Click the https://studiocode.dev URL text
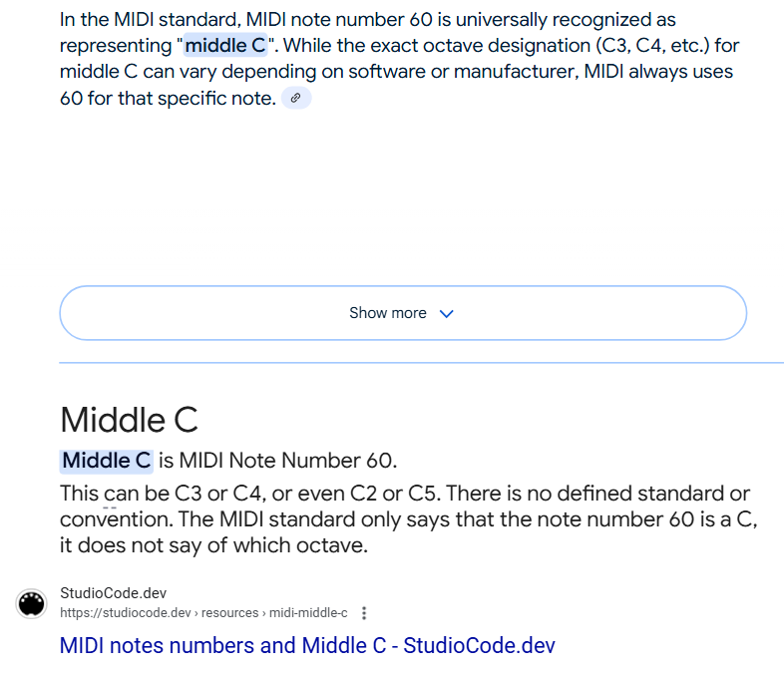The height and width of the screenshot is (676, 784). pos(125,612)
